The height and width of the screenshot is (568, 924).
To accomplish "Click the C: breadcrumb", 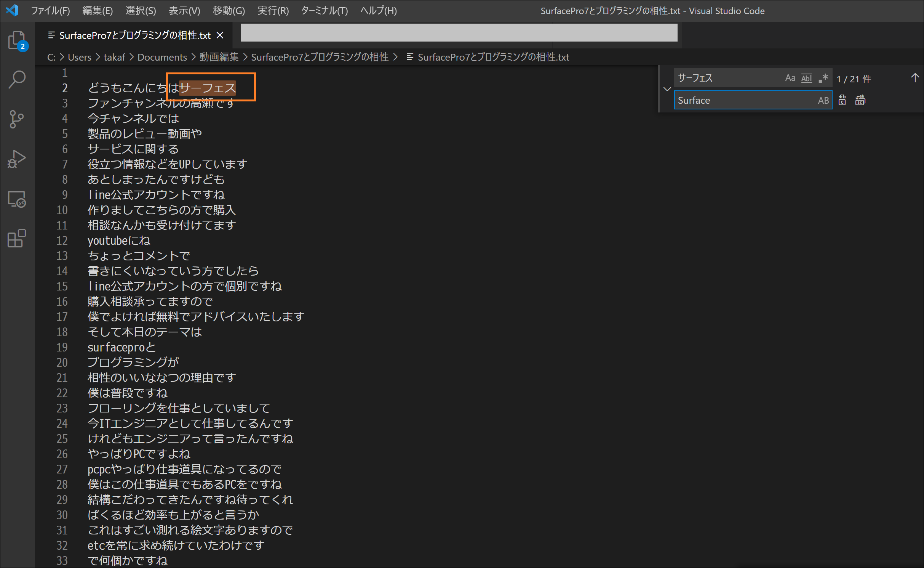I will pyautogui.click(x=51, y=57).
